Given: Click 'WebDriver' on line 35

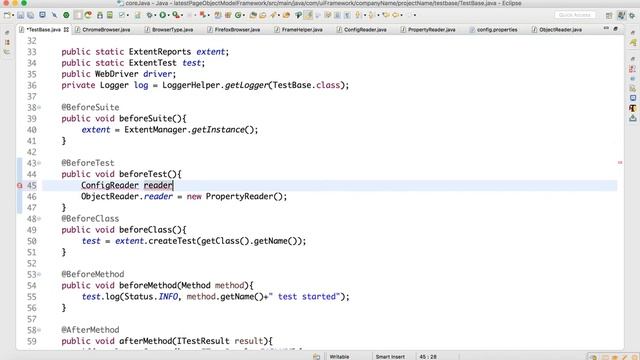Looking at the screenshot, I should pyautogui.click(x=116, y=74).
